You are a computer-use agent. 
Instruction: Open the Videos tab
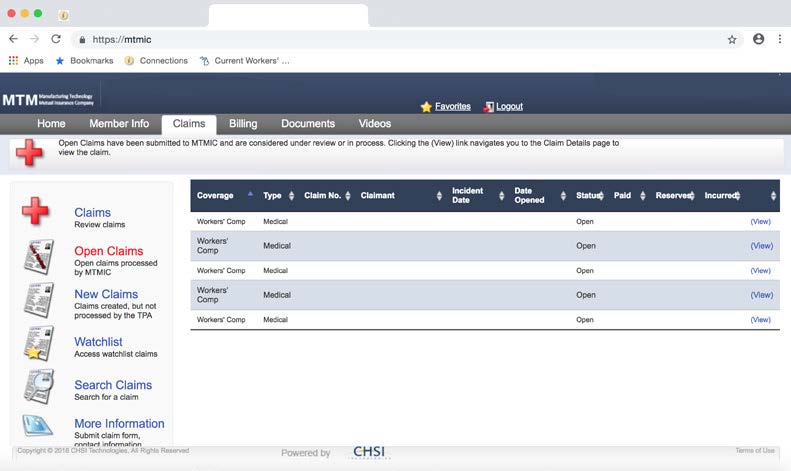(x=374, y=124)
